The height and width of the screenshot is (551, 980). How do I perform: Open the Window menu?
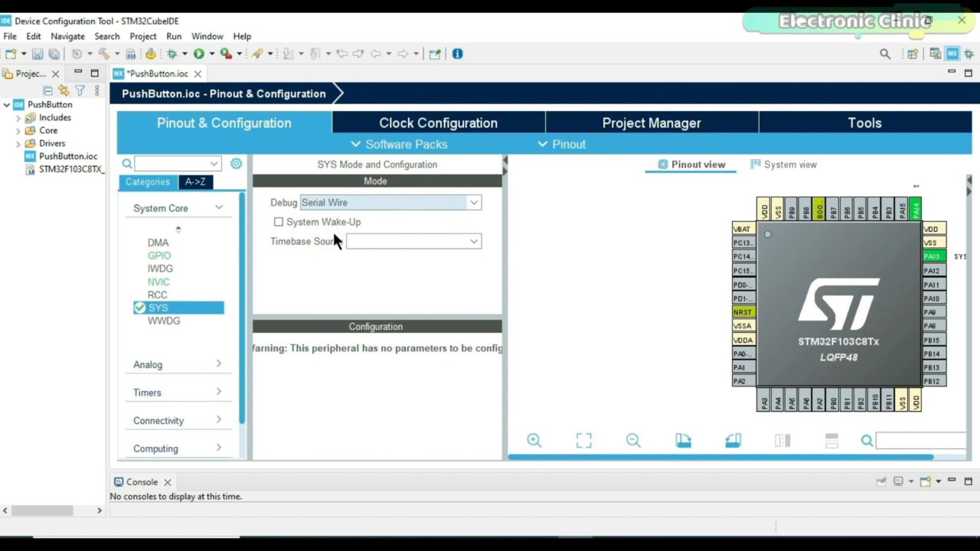point(207,36)
